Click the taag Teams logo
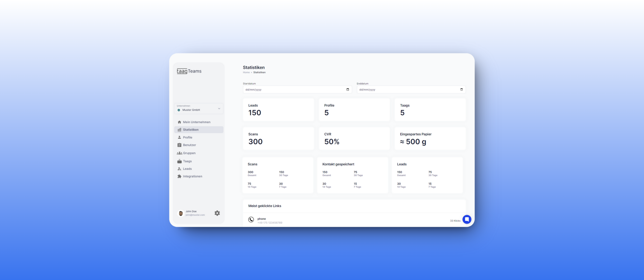The image size is (644, 280). (189, 71)
